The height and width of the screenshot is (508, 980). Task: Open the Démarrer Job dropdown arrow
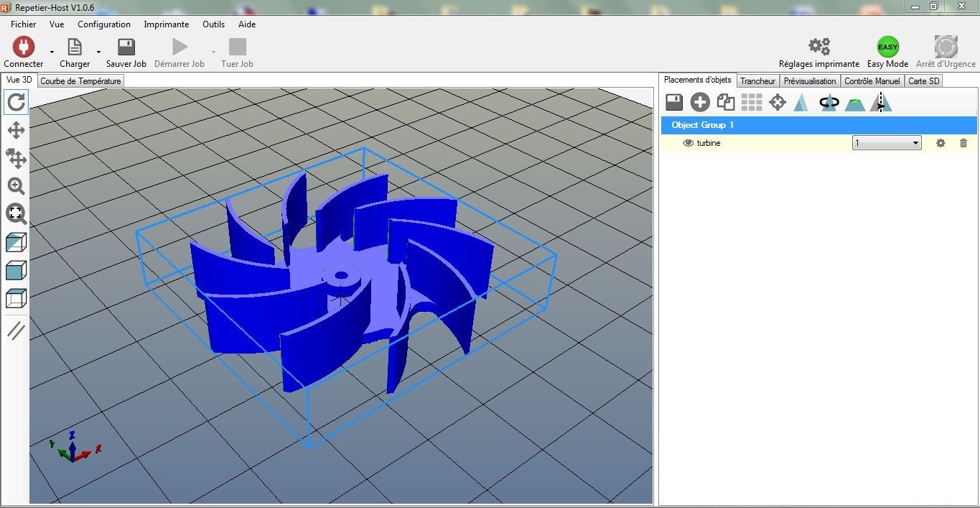click(x=213, y=53)
